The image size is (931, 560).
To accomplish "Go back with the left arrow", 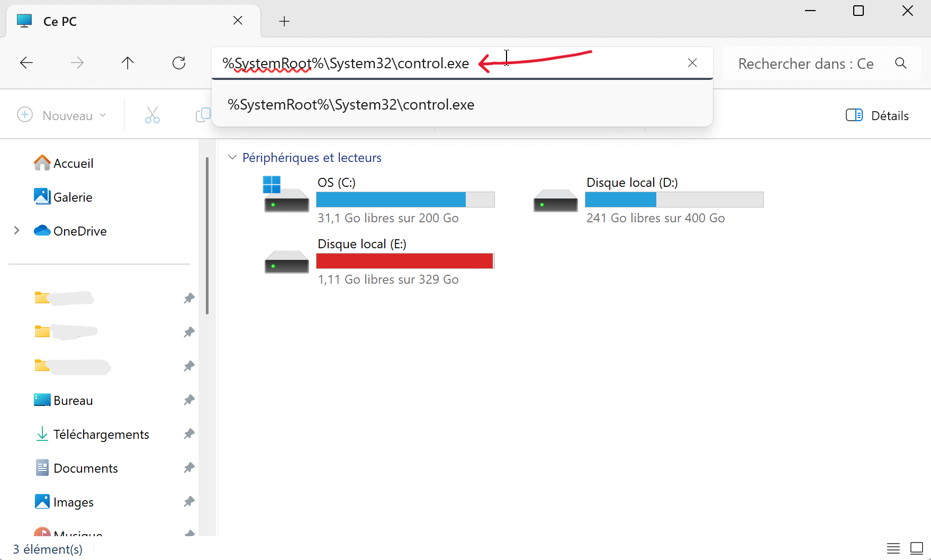I will click(26, 63).
